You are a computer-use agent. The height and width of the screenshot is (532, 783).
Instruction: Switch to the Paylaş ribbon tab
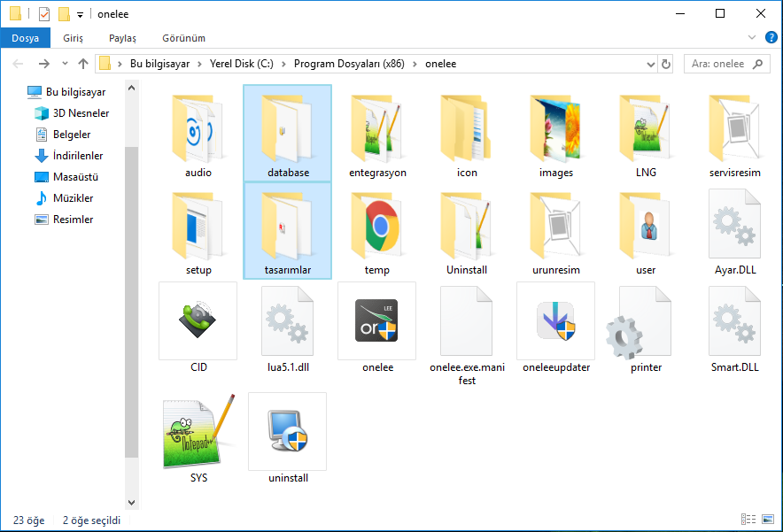pos(122,38)
